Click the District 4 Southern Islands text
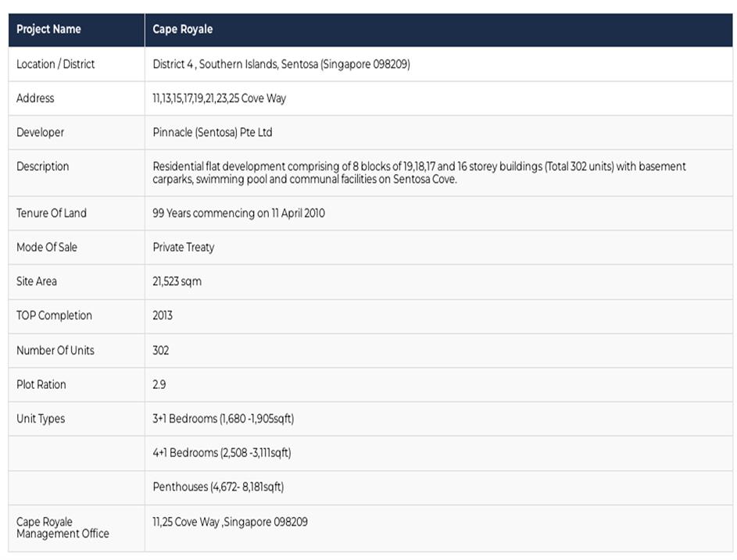 (x=281, y=64)
